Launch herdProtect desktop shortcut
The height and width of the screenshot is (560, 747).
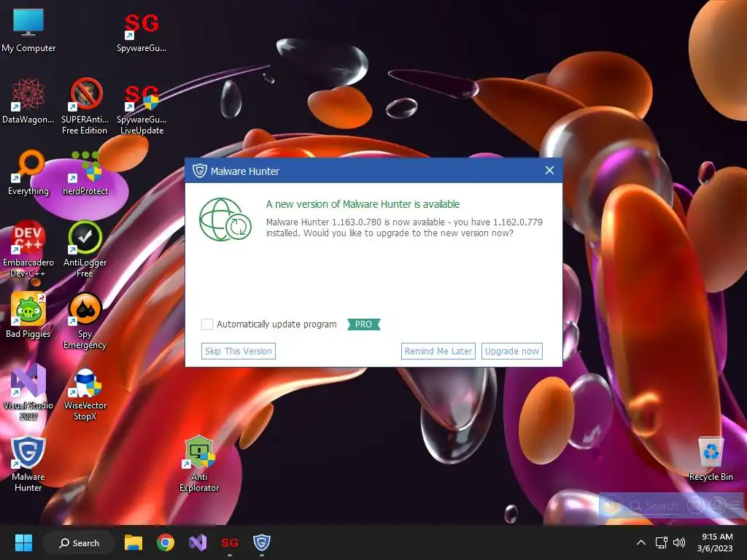[85, 173]
